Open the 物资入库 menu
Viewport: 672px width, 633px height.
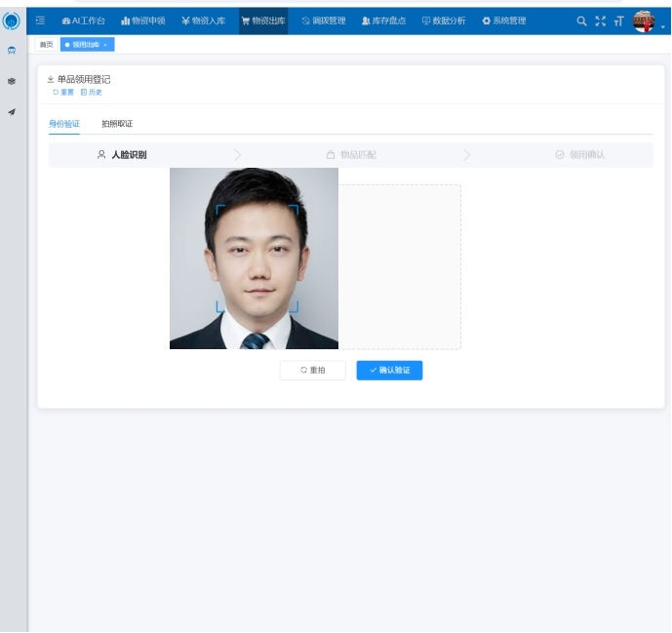point(204,20)
